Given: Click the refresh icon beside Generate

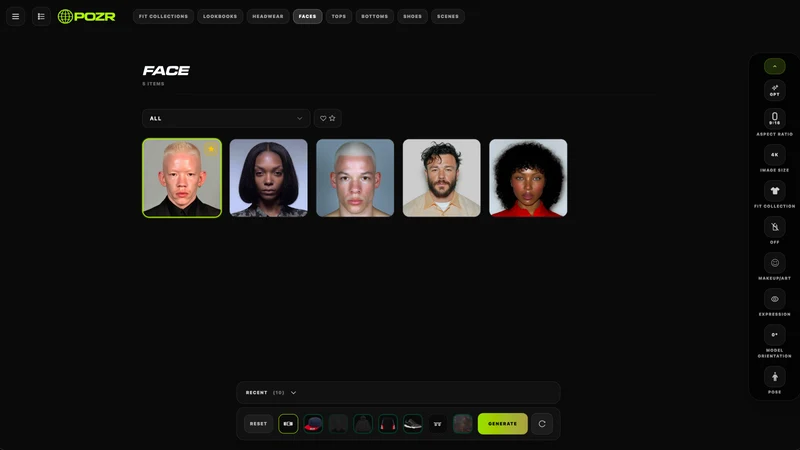Looking at the screenshot, I should click(542, 424).
